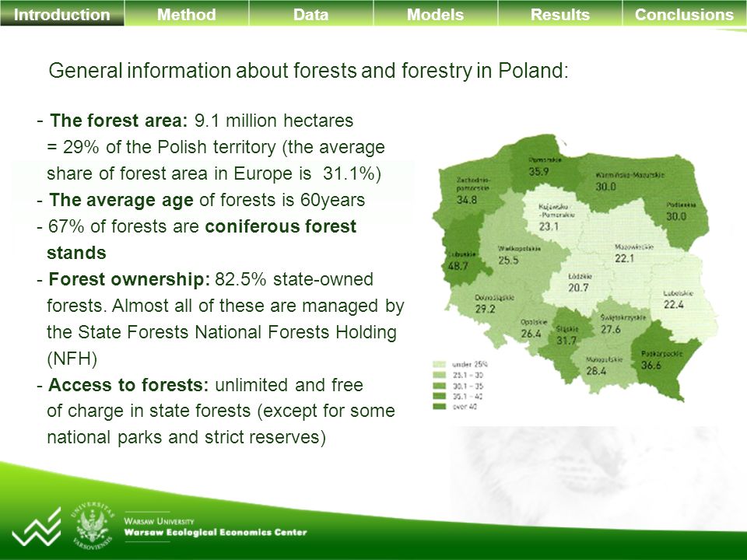Click the '30.1 - 35' legend swatch

(x=439, y=385)
